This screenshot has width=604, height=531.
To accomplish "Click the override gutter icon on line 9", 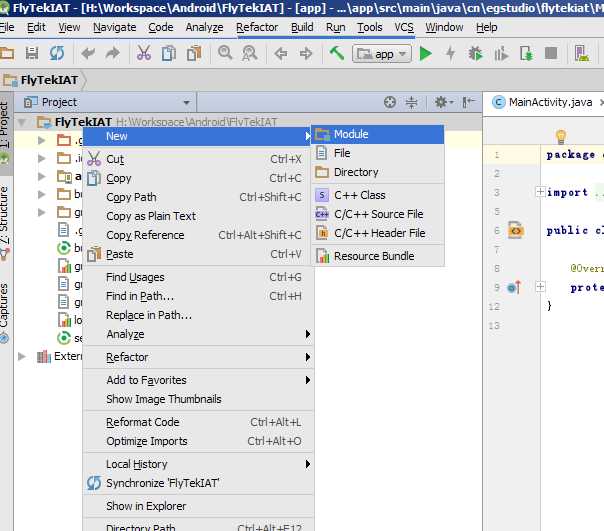I will click(x=514, y=287).
